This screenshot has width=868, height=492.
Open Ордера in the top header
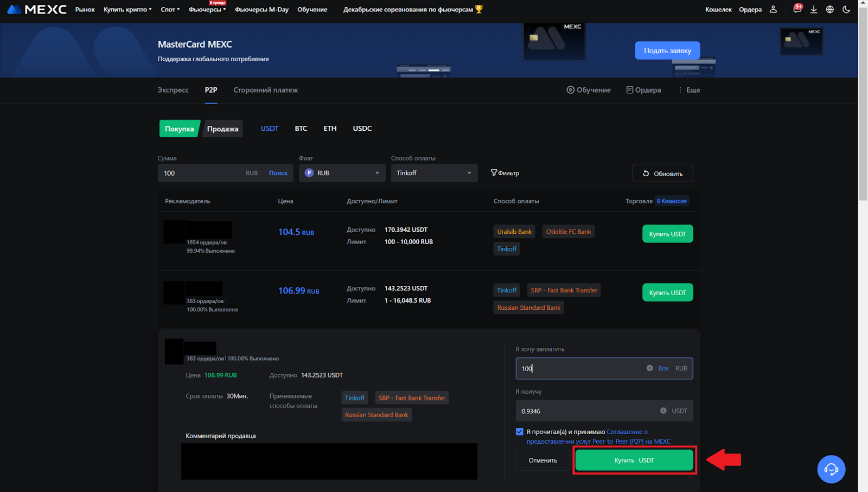coord(750,9)
